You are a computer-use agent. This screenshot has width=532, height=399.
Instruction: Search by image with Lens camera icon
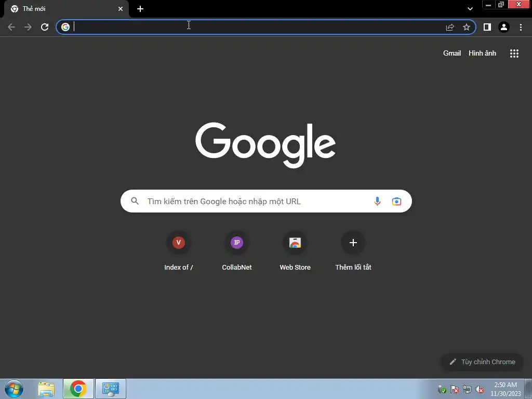pyautogui.click(x=396, y=201)
